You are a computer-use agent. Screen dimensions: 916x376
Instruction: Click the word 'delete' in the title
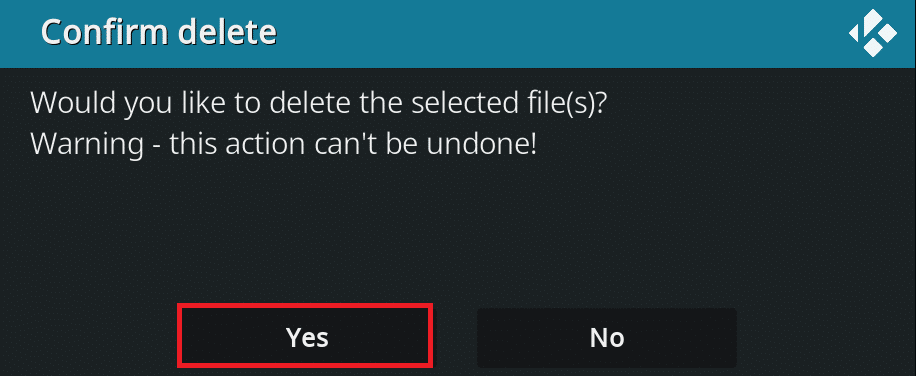[227, 32]
